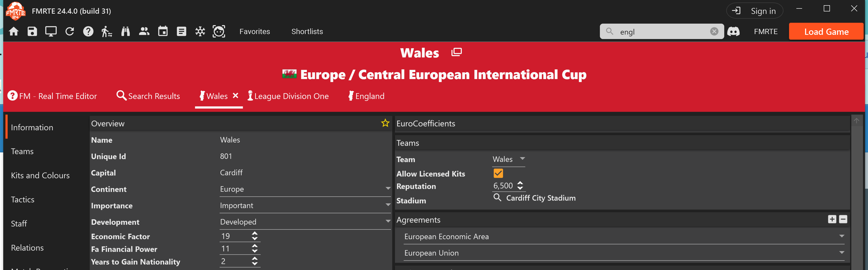Open Favorites menu
The height and width of the screenshot is (270, 868).
(255, 32)
